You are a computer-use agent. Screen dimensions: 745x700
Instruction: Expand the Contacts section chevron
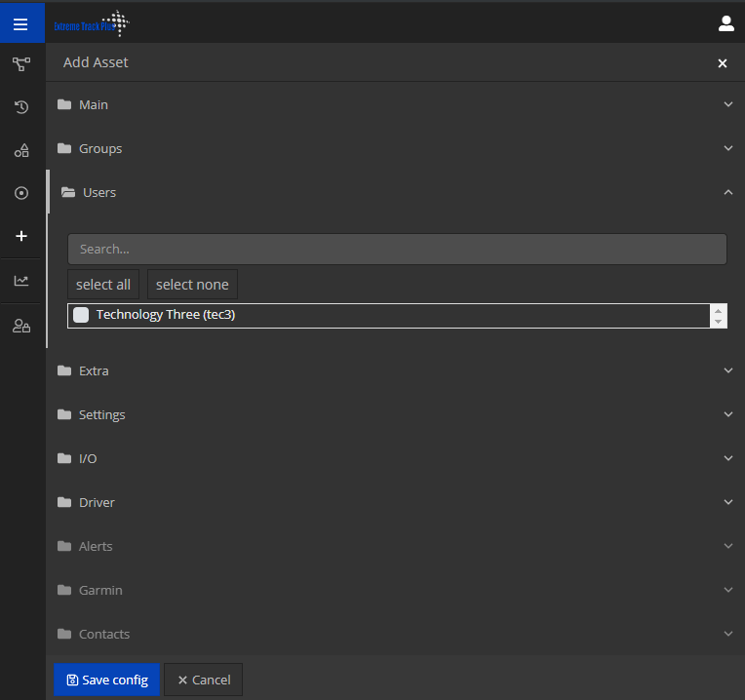(x=727, y=634)
